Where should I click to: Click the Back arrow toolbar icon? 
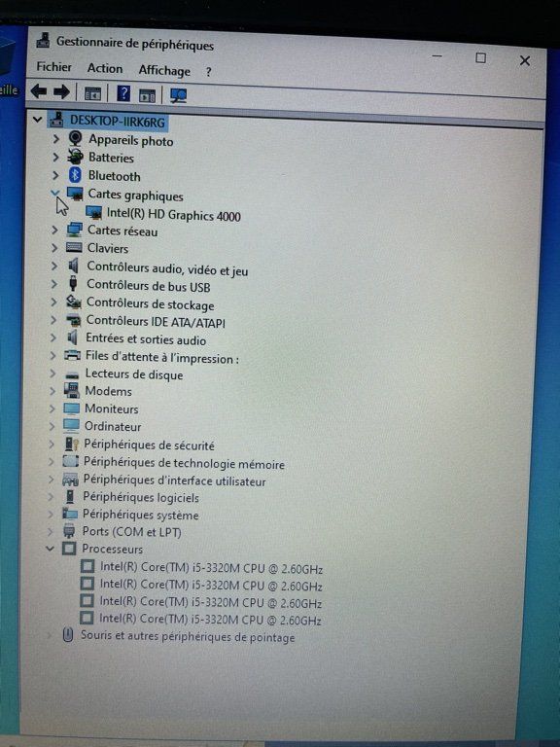click(39, 91)
